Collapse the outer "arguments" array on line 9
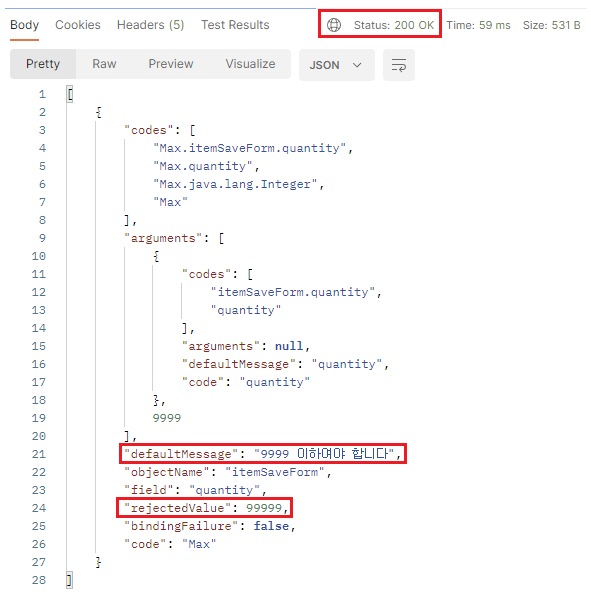This screenshot has width=591, height=599. [222, 238]
